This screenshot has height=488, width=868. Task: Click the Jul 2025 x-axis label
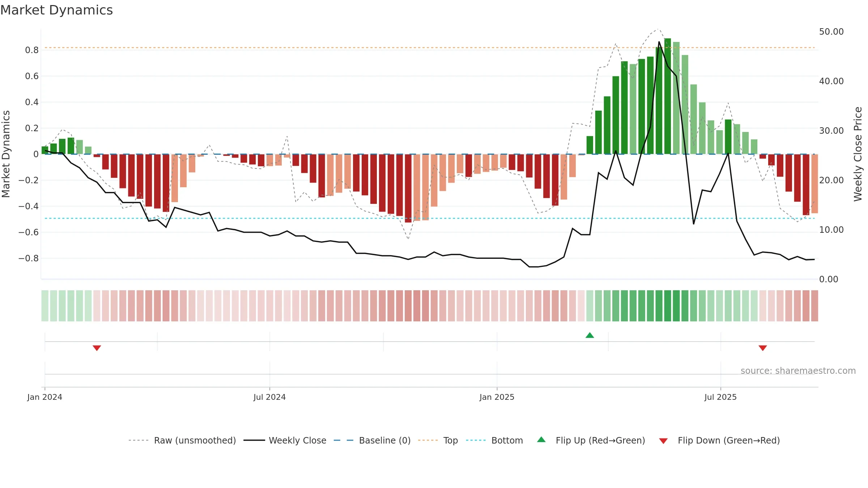(720, 397)
